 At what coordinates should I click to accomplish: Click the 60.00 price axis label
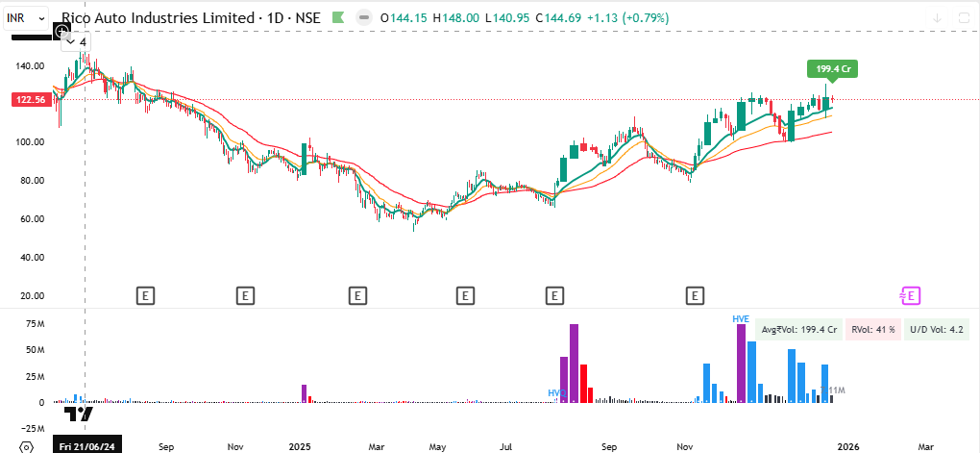point(32,219)
